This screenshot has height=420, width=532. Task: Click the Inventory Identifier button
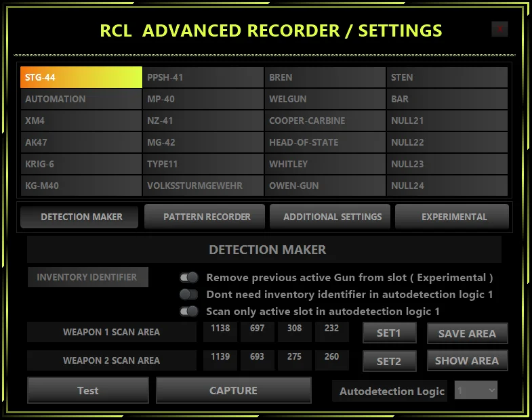(87, 277)
